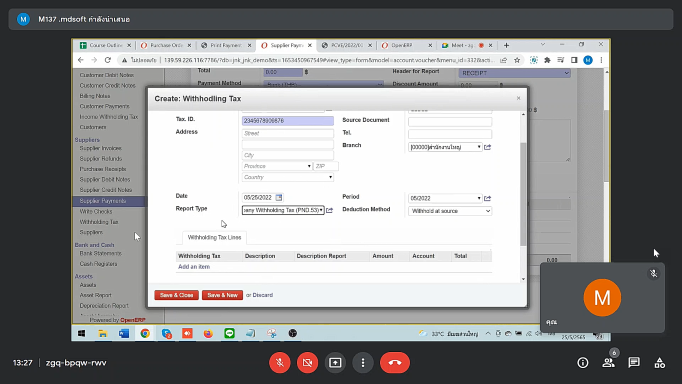This screenshot has height=384, width=682.
Task: Open File Explorer from taskbar
Action: (x=103, y=334)
